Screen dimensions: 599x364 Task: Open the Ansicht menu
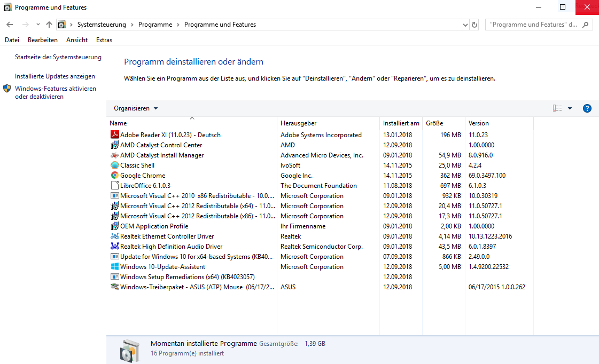[x=77, y=39]
